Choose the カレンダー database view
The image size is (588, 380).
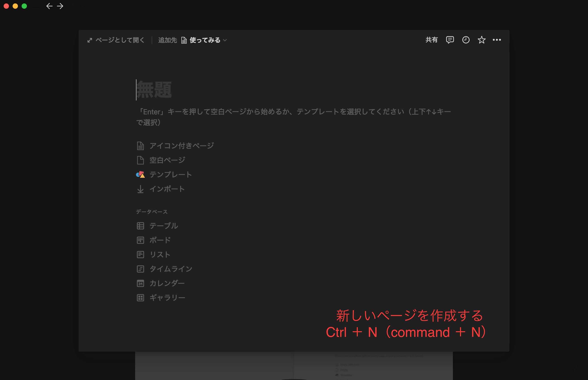coord(167,283)
